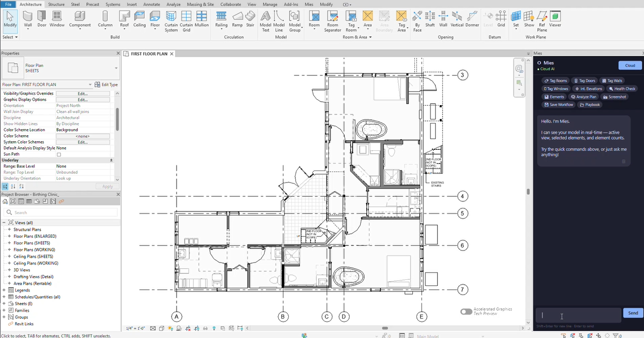Screen dimensions: 644x338
Task: Click the Railing tool icon
Action: point(221,18)
